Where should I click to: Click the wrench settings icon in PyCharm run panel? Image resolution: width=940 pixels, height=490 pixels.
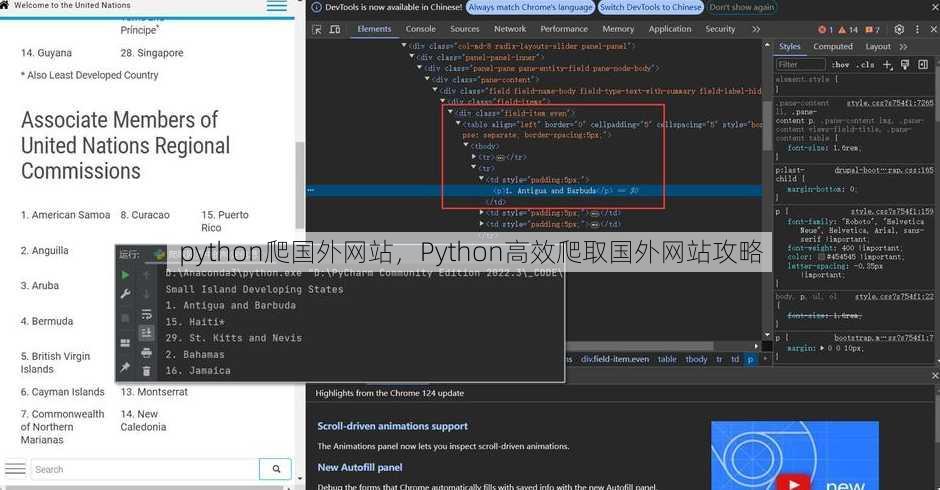pyautogui.click(x=125, y=294)
